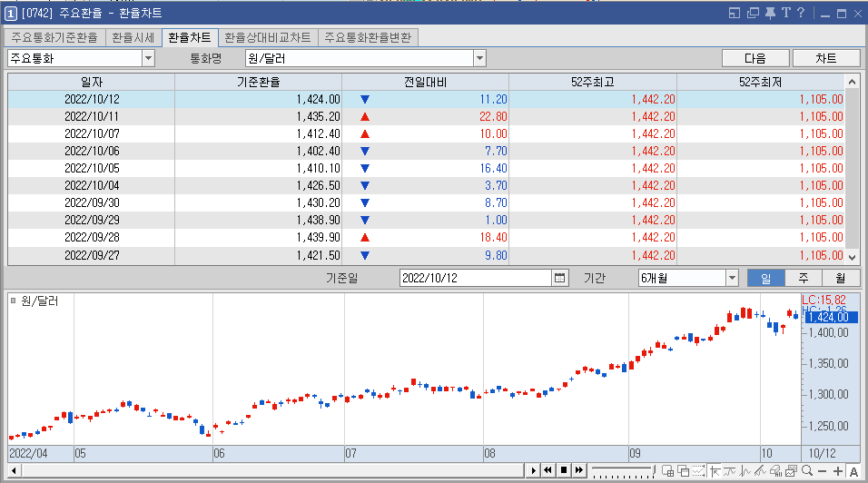Click the chart zoom slider handle
The width and height of the screenshot is (868, 483).
654,471
